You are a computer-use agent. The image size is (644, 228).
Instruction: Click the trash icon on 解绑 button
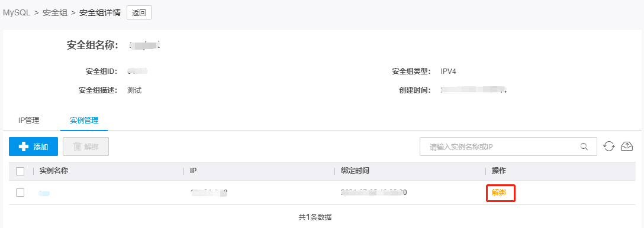(x=77, y=147)
